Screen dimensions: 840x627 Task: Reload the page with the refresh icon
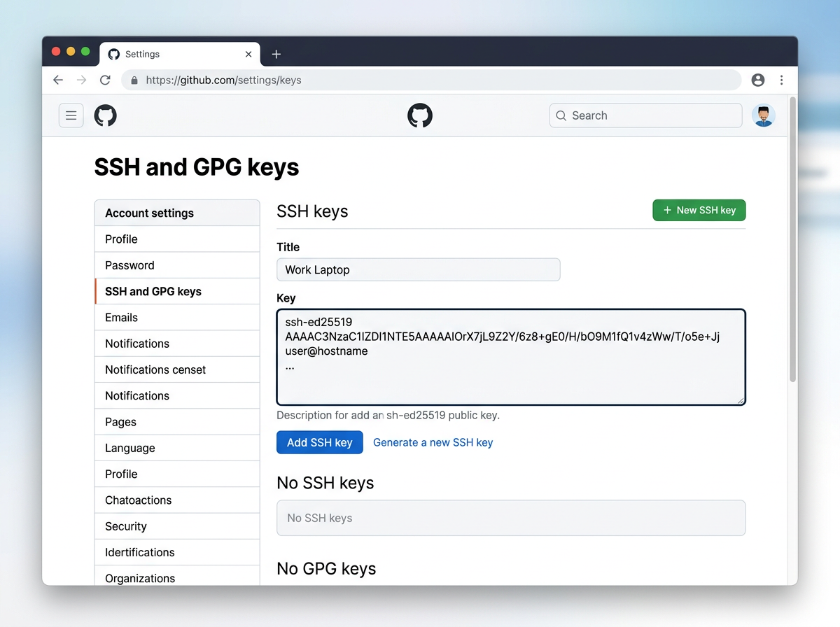tap(105, 80)
